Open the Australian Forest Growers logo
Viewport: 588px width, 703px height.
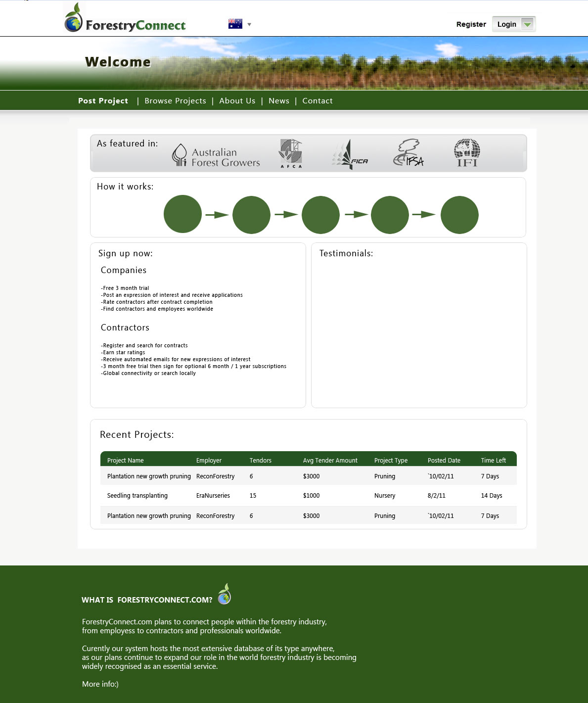tap(216, 155)
